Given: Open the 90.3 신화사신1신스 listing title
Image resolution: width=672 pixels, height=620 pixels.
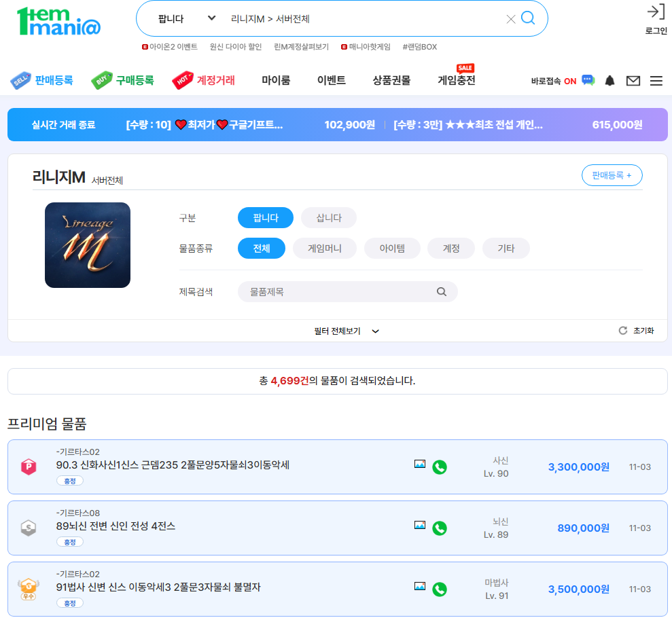Looking at the screenshot, I should click(173, 464).
